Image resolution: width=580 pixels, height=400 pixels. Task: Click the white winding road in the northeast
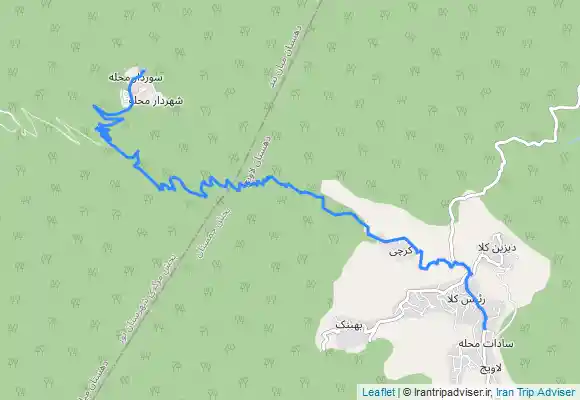click(525, 140)
